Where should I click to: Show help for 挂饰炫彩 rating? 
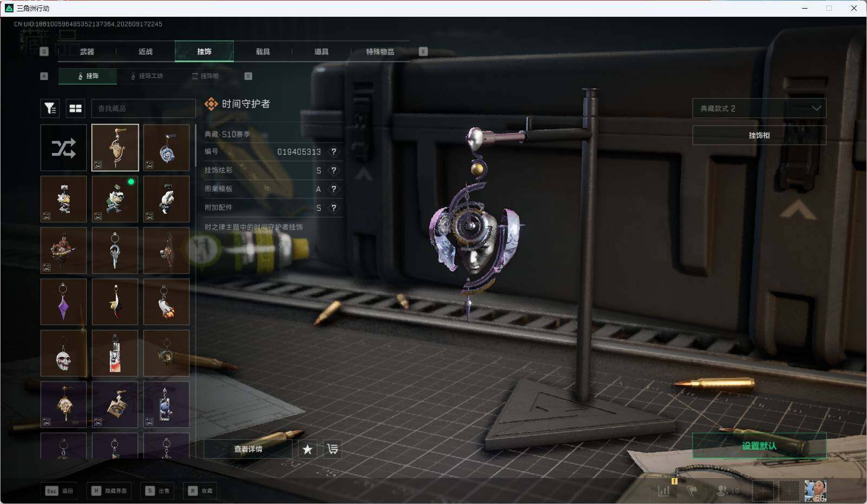click(334, 170)
